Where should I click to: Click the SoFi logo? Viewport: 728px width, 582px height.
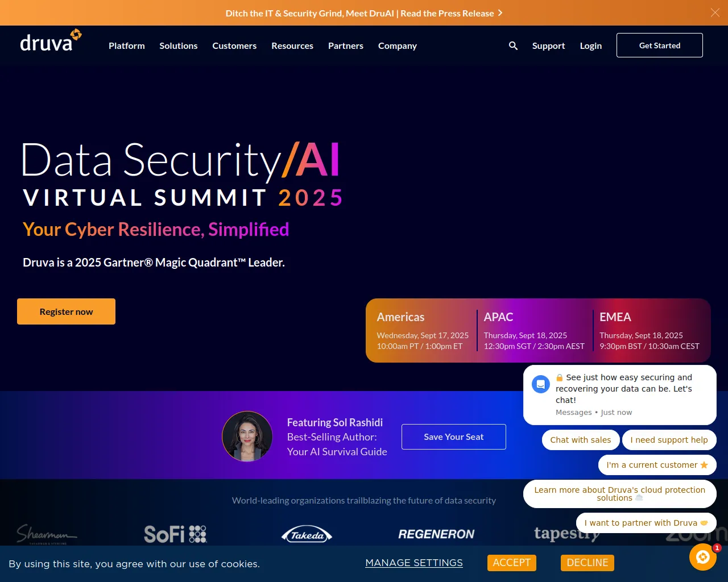(x=175, y=534)
